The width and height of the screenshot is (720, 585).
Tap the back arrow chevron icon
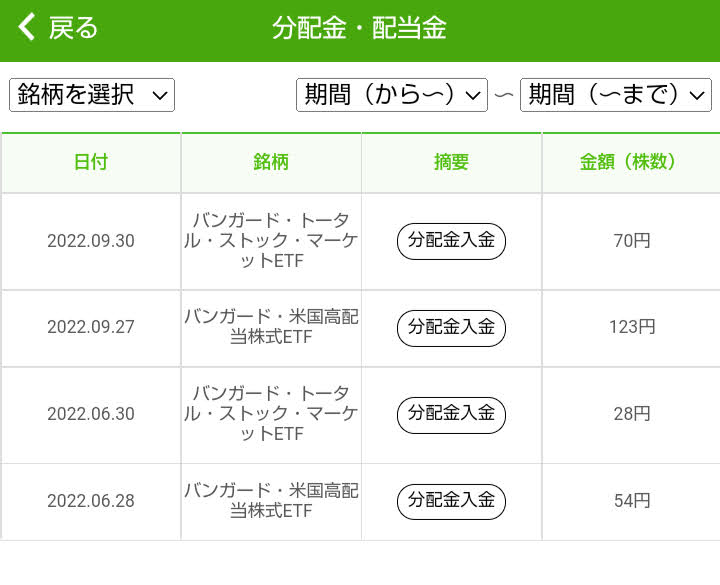coord(27,28)
